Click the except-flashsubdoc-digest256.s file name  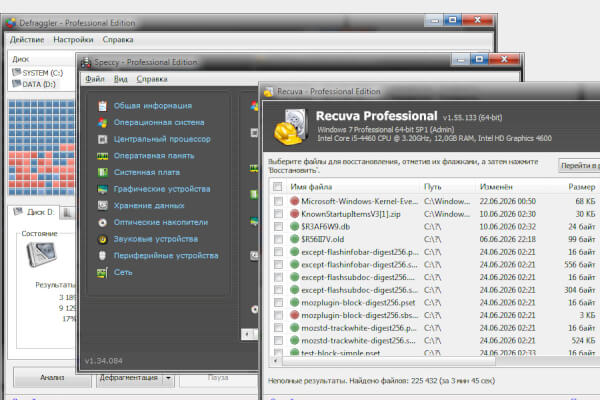click(359, 290)
